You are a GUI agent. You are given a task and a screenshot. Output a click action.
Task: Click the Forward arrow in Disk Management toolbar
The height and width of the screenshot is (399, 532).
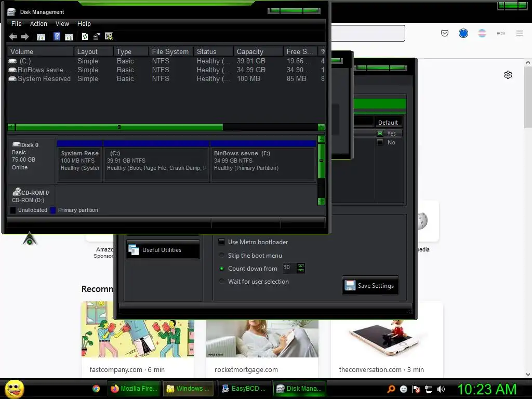pyautogui.click(x=25, y=37)
